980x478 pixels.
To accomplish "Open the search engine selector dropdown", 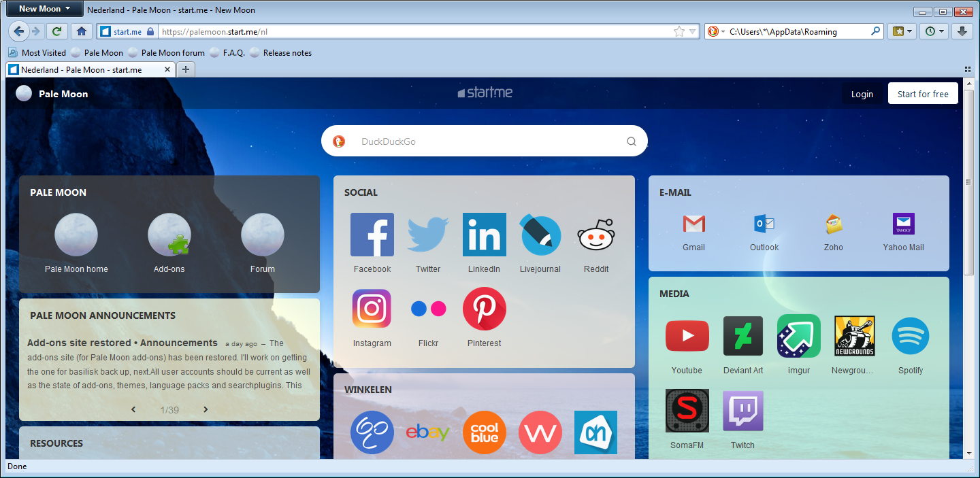I will click(x=715, y=31).
